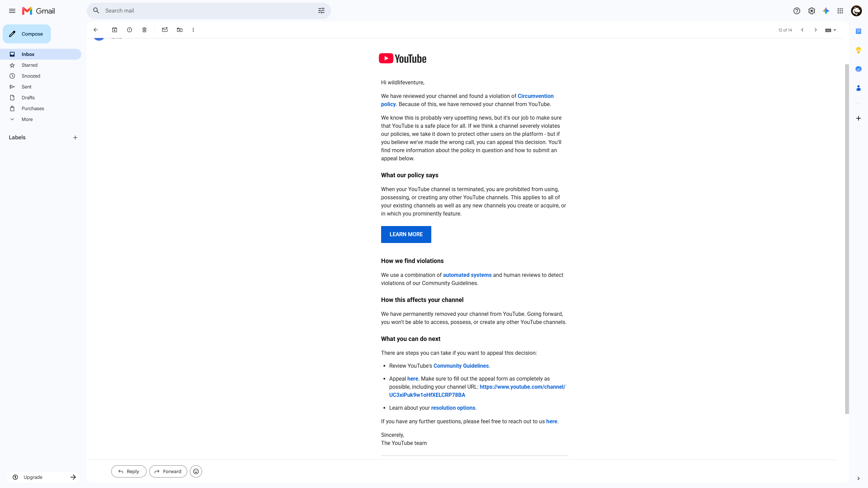This screenshot has width=868, height=488.
Task: Go to the newer email arrow
Action: pyautogui.click(x=802, y=30)
